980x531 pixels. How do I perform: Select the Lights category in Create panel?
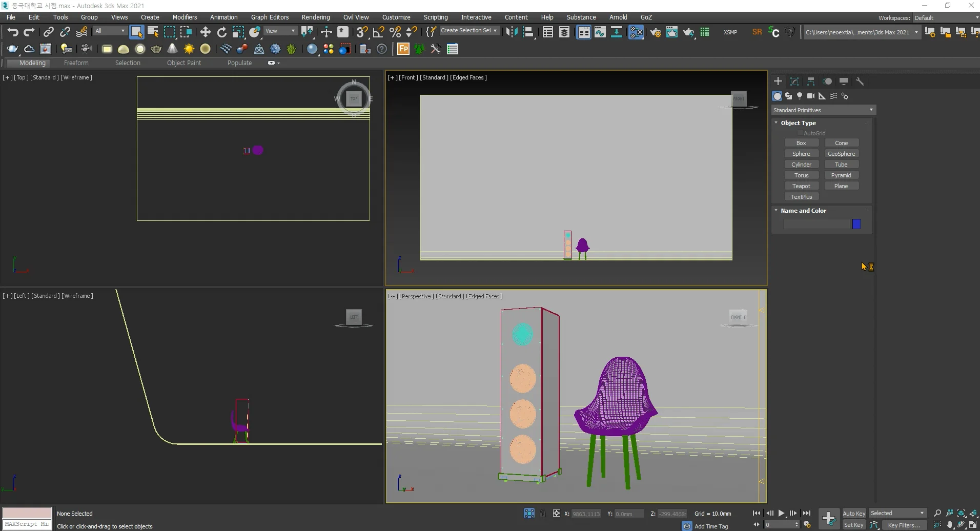[799, 96]
